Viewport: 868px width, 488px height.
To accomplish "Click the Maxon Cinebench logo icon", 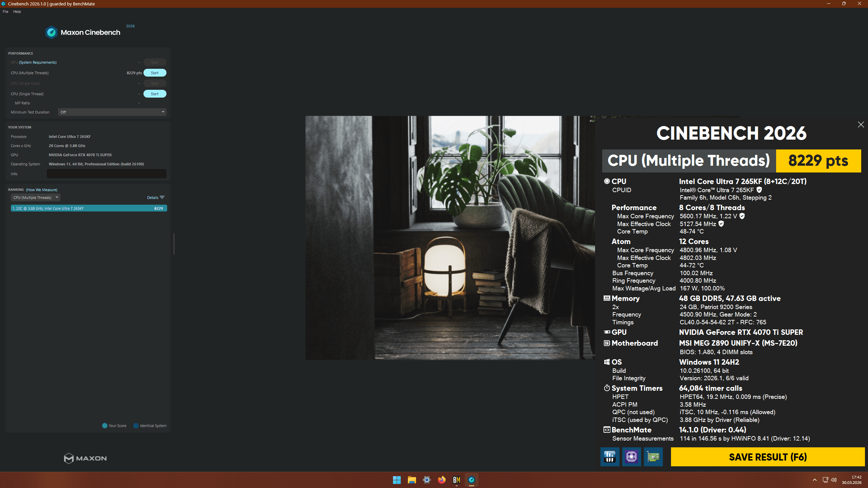I will 52,32.
